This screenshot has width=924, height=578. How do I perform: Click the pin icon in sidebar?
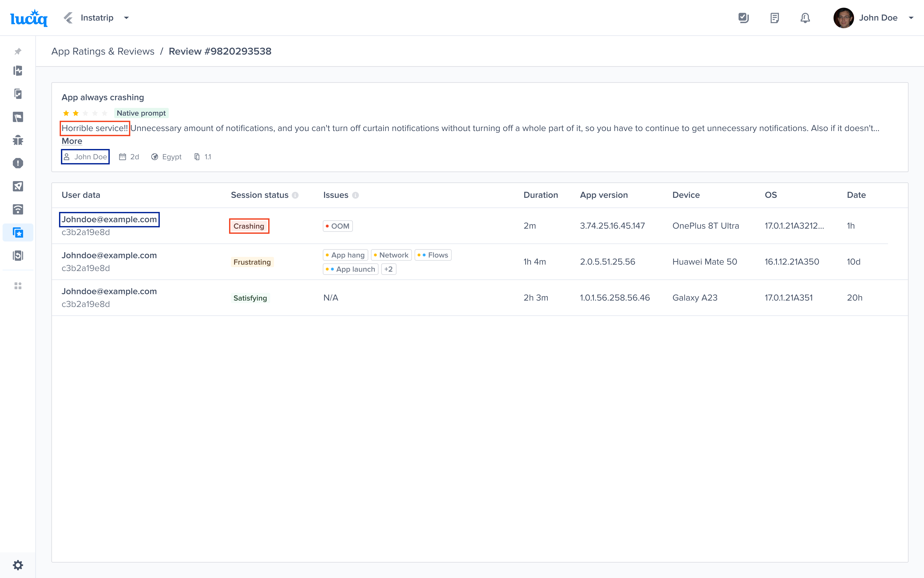[18, 51]
